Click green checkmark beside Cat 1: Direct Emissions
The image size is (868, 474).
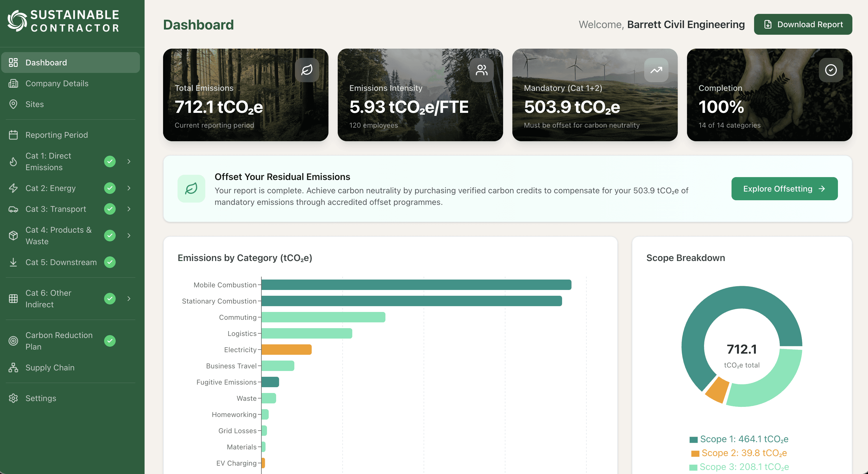tap(110, 161)
